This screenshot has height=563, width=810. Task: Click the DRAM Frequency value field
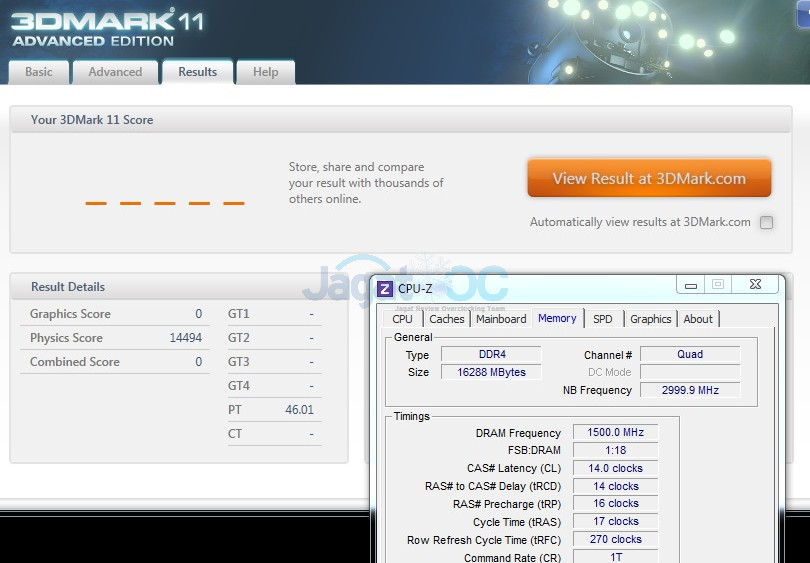[x=615, y=433]
